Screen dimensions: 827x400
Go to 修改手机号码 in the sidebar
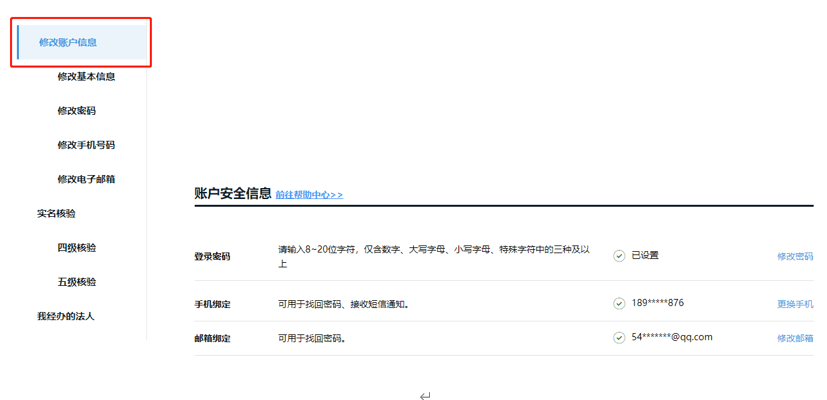click(86, 145)
